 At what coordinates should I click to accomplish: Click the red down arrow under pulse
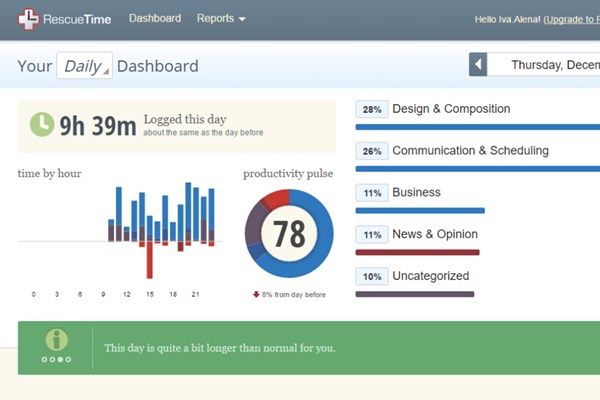click(x=256, y=295)
